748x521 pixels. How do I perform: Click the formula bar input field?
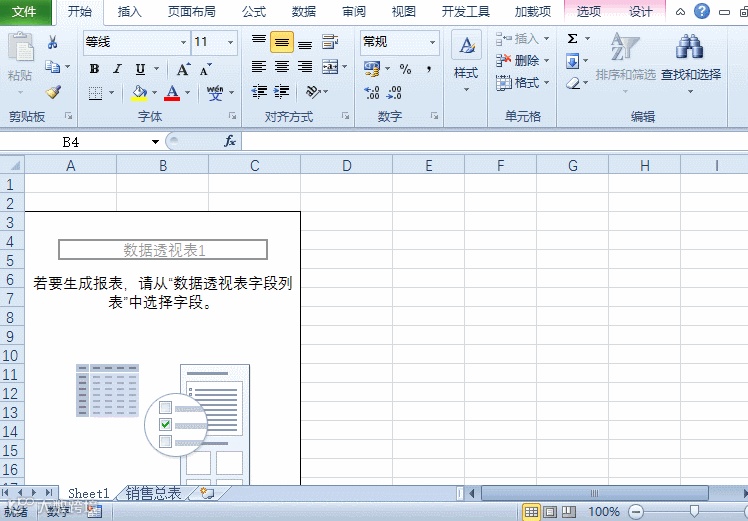494,141
